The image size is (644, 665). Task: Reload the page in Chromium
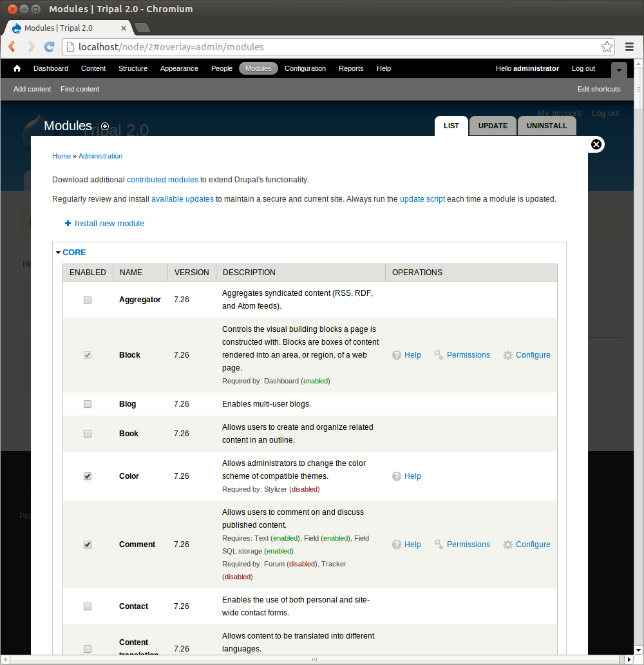click(x=49, y=46)
